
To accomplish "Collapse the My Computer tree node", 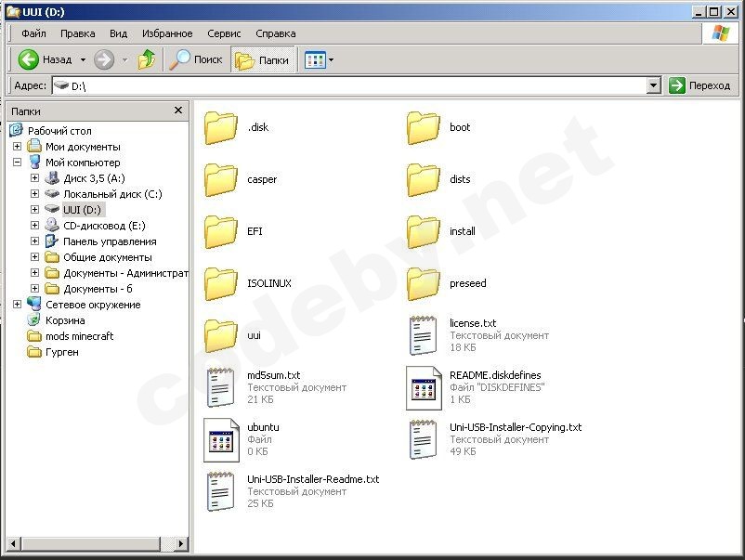I will coord(17,163).
